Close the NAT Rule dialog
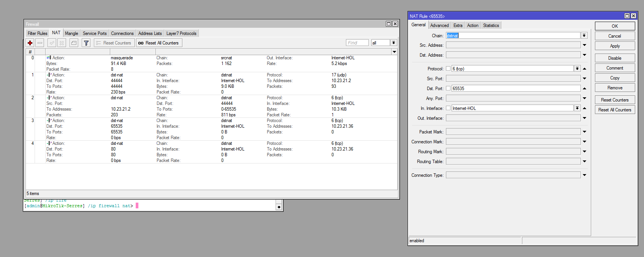 pos(633,16)
